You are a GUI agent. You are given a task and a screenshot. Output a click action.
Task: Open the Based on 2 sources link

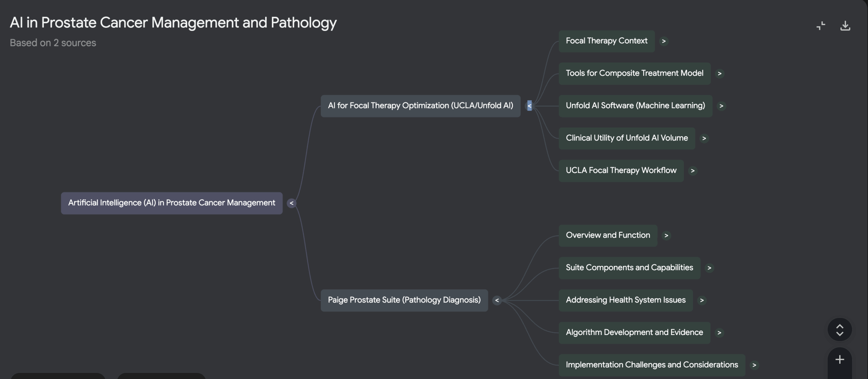tap(53, 43)
